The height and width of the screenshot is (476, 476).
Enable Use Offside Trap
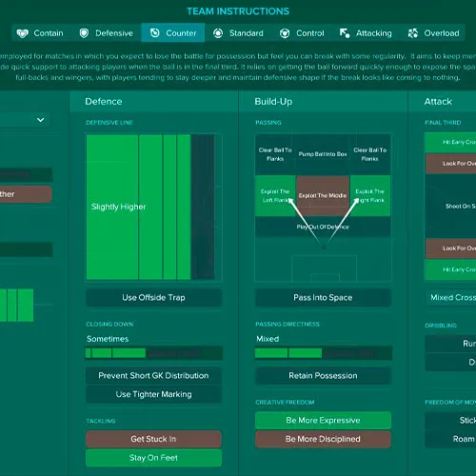[x=153, y=298]
